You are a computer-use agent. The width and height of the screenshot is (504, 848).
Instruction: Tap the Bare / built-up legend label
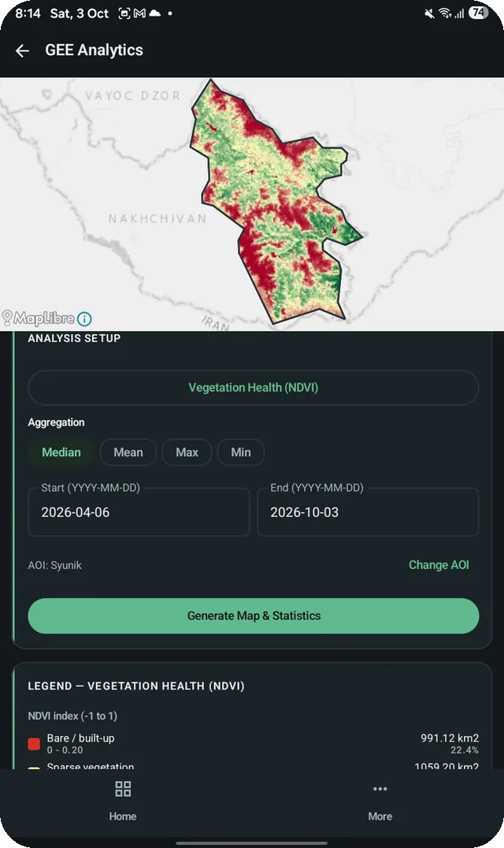pyautogui.click(x=80, y=738)
